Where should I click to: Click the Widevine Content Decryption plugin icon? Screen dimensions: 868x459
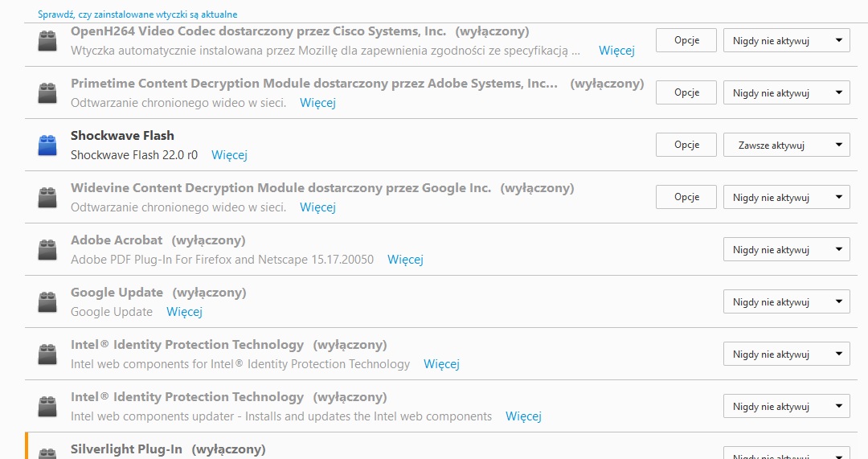pos(47,198)
